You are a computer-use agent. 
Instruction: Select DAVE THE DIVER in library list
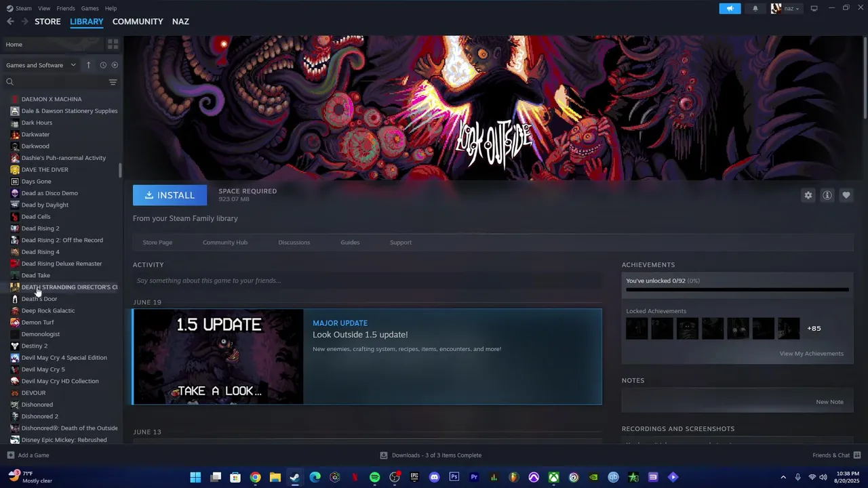click(x=45, y=169)
